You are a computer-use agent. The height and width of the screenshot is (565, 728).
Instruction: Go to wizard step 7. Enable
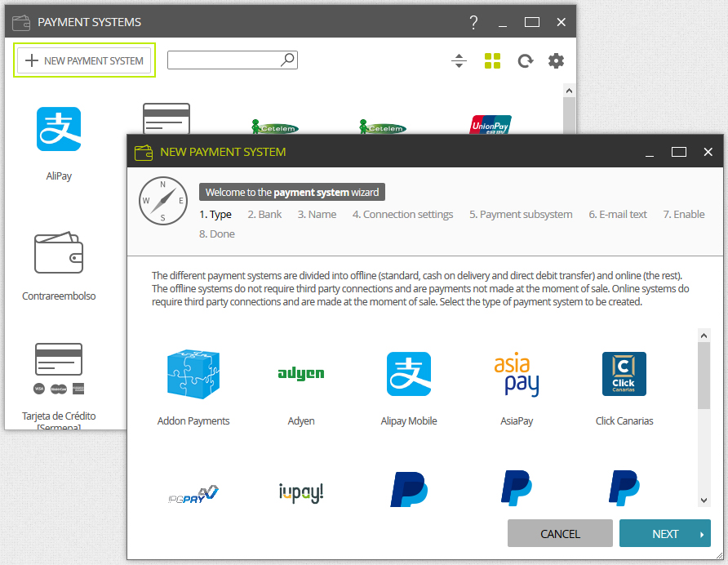[x=684, y=214]
